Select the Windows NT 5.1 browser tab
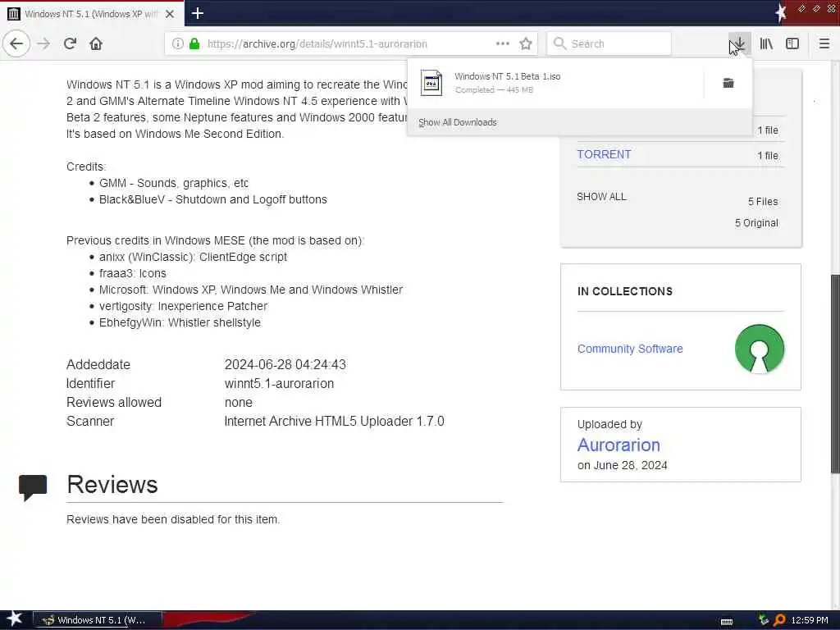The height and width of the screenshot is (630, 840). point(92,14)
